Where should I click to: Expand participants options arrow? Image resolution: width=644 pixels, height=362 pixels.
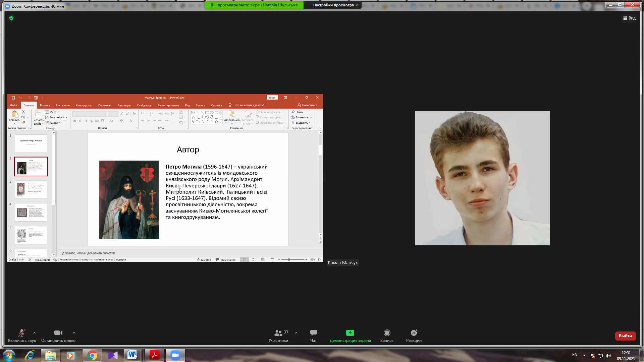[x=296, y=333]
